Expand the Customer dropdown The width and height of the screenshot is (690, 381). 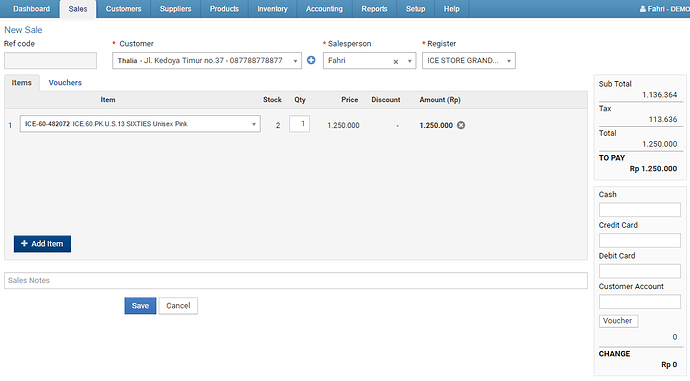[295, 61]
